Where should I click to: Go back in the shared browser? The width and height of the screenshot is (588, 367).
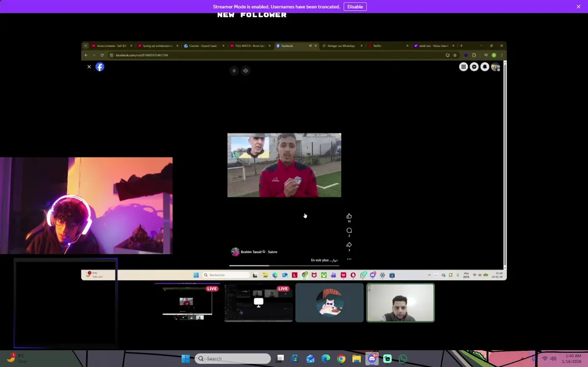86,55
